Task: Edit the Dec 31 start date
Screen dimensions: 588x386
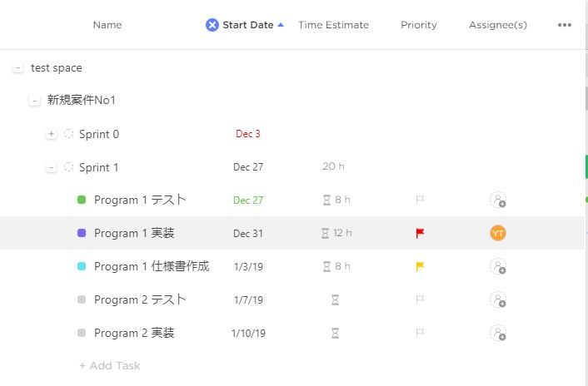Action: click(248, 234)
